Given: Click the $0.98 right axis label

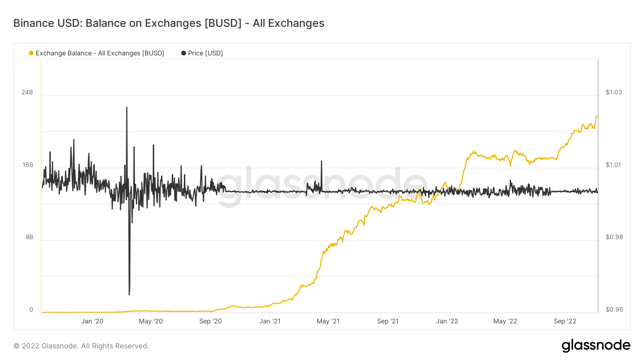Looking at the screenshot, I should (614, 237).
